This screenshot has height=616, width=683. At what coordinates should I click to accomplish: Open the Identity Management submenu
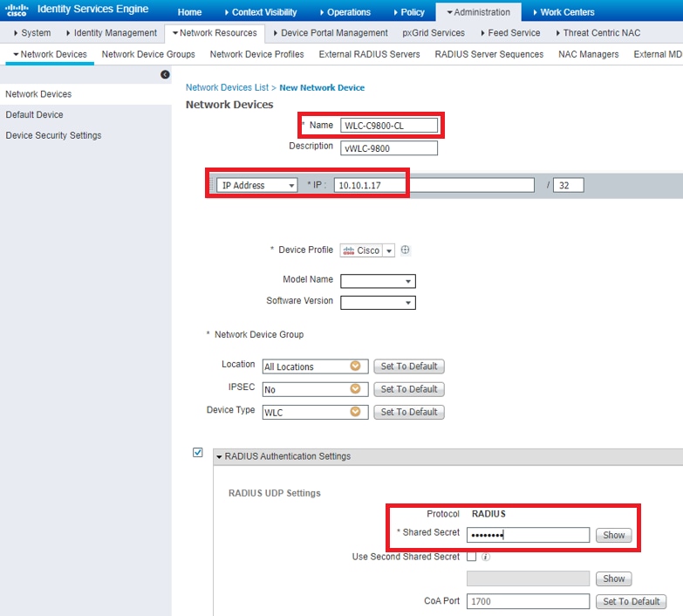112,32
